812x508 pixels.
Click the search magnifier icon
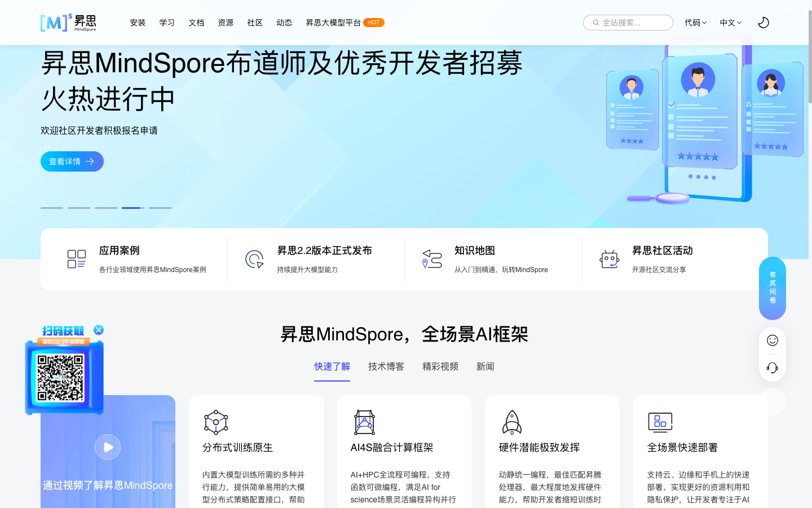[595, 23]
